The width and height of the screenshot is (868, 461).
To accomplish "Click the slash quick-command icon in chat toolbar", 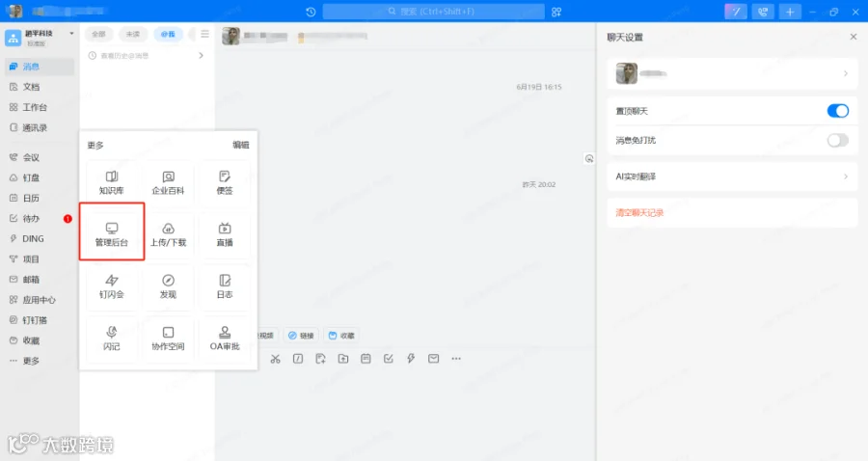I will [298, 359].
